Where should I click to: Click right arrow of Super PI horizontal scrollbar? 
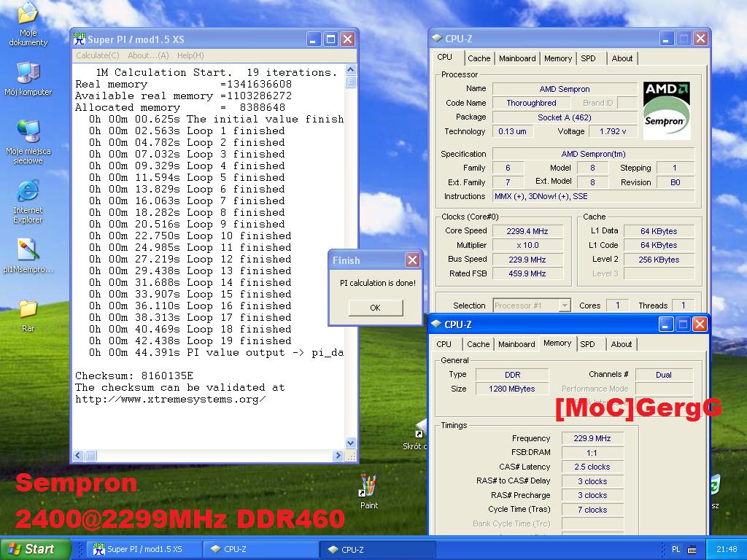pyautogui.click(x=338, y=456)
